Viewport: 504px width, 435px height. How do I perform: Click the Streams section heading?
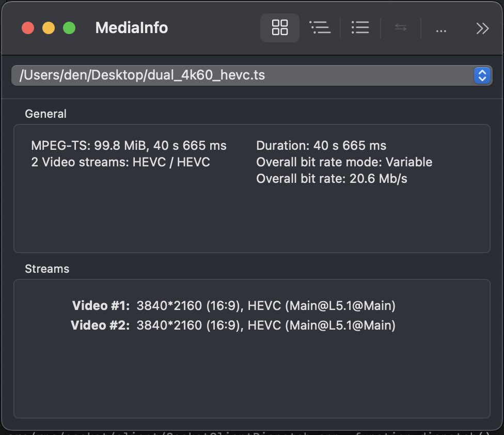pos(47,269)
